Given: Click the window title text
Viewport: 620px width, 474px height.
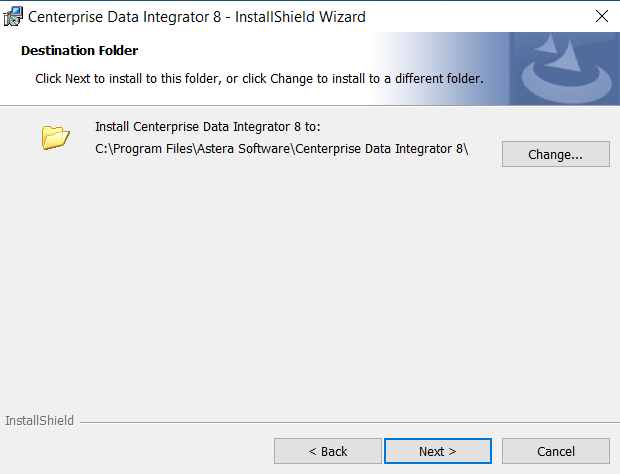Looking at the screenshot, I should (x=196, y=16).
